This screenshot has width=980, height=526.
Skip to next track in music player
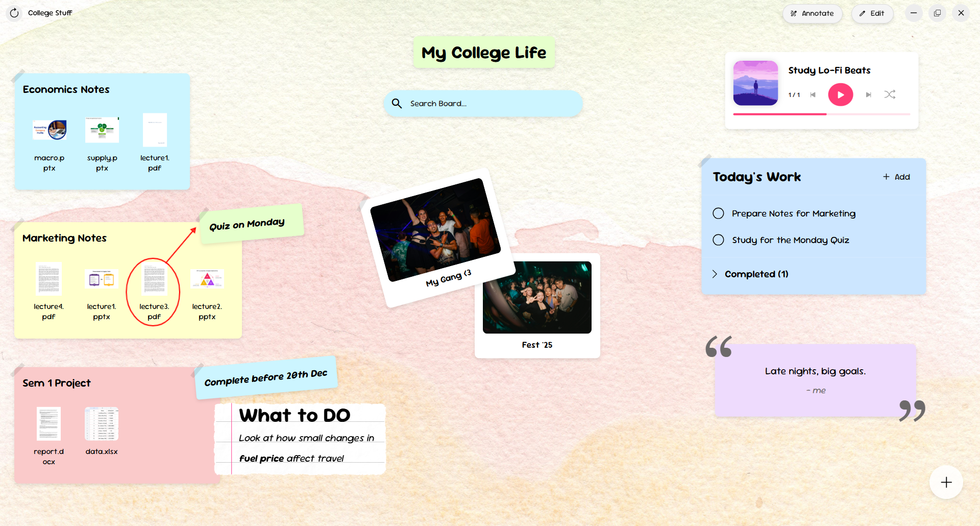coord(868,94)
